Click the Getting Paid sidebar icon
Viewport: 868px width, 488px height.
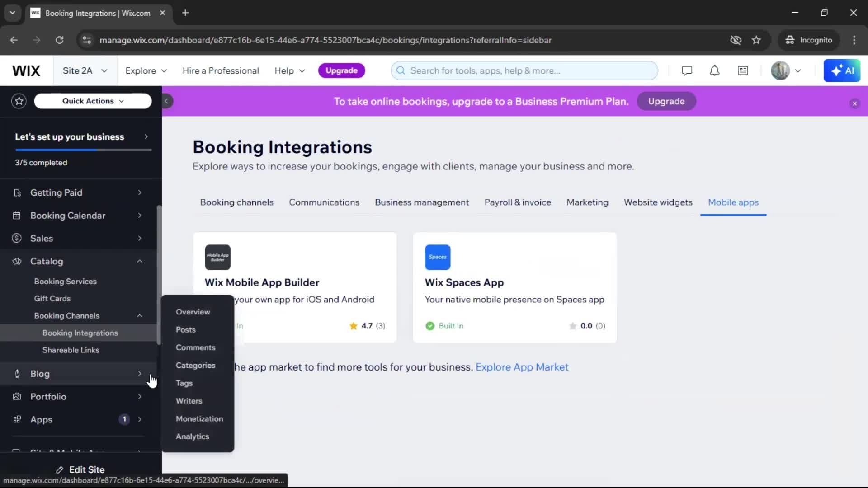[x=17, y=192]
